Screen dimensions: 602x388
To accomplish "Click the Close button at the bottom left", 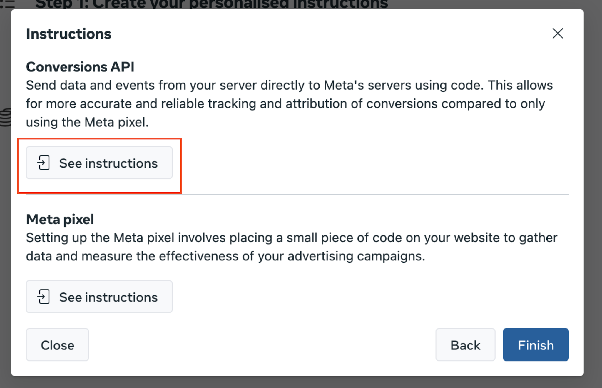I will tap(57, 345).
